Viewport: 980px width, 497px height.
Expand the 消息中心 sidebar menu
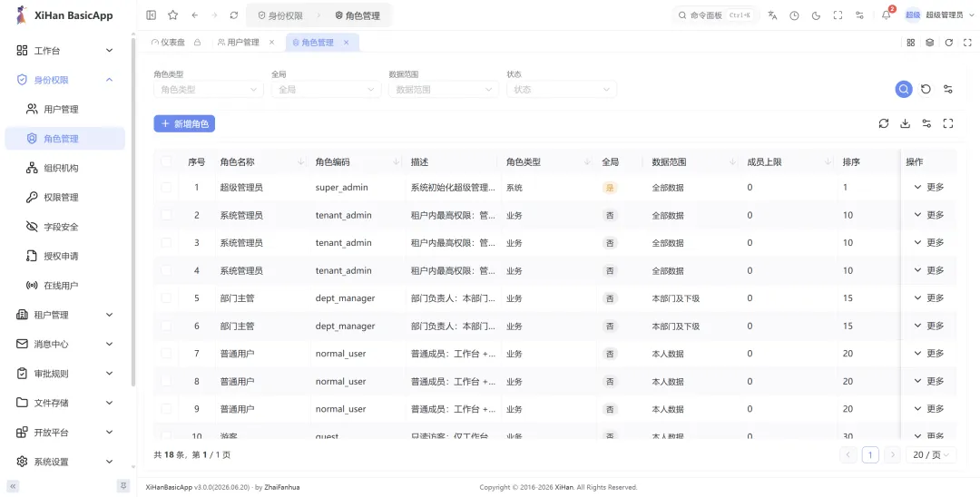(x=65, y=344)
